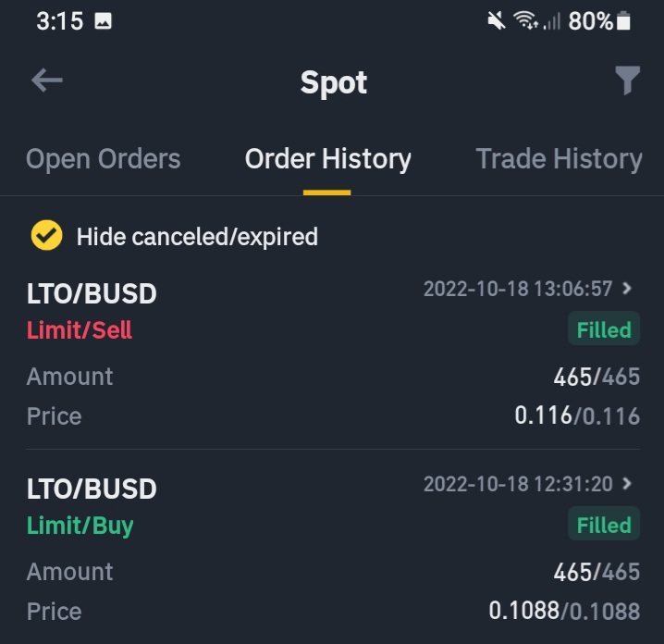Toggle the Hide canceled/expired label
This screenshot has width=664, height=644.
click(x=197, y=237)
